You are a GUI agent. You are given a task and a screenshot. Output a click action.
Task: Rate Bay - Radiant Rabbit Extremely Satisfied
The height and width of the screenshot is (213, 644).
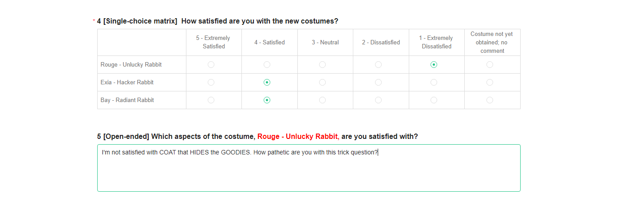point(211,100)
